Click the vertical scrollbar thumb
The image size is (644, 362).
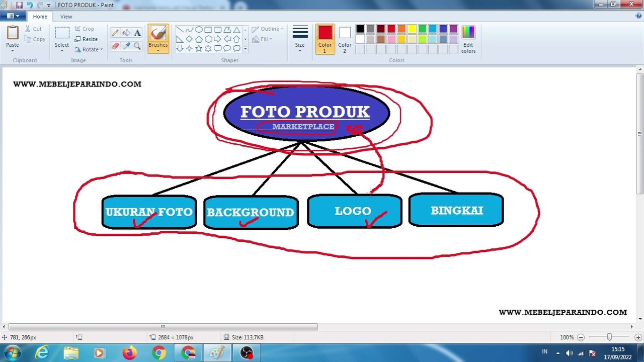coord(640,133)
